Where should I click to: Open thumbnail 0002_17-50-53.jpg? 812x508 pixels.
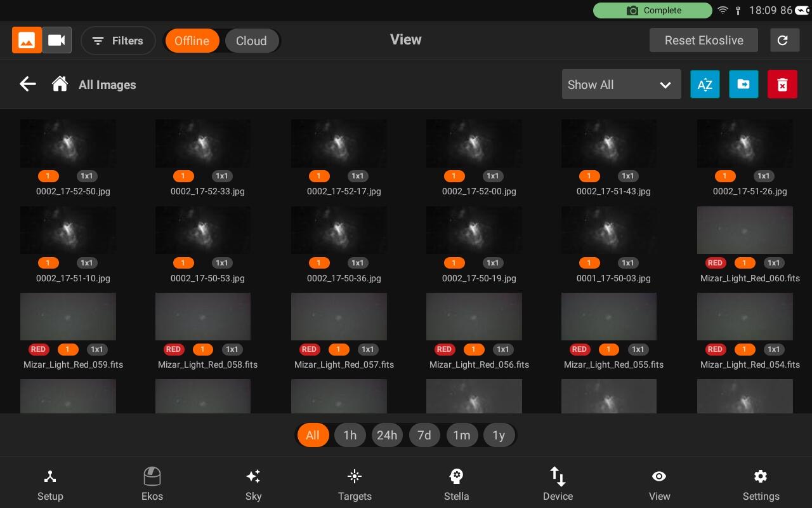tap(203, 230)
